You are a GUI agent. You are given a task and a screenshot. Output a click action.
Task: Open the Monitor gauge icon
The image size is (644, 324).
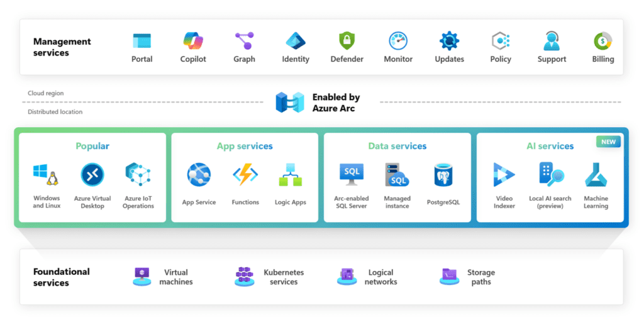pos(398,41)
